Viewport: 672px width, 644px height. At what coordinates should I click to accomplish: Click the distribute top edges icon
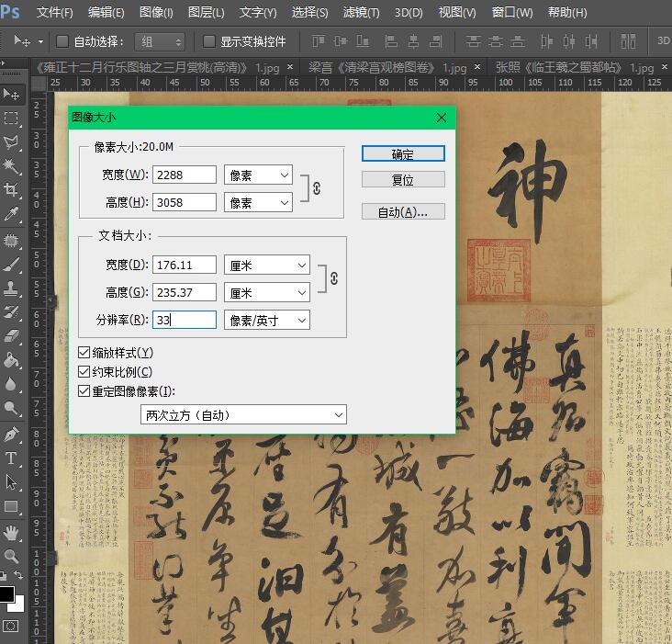pyautogui.click(x=473, y=41)
